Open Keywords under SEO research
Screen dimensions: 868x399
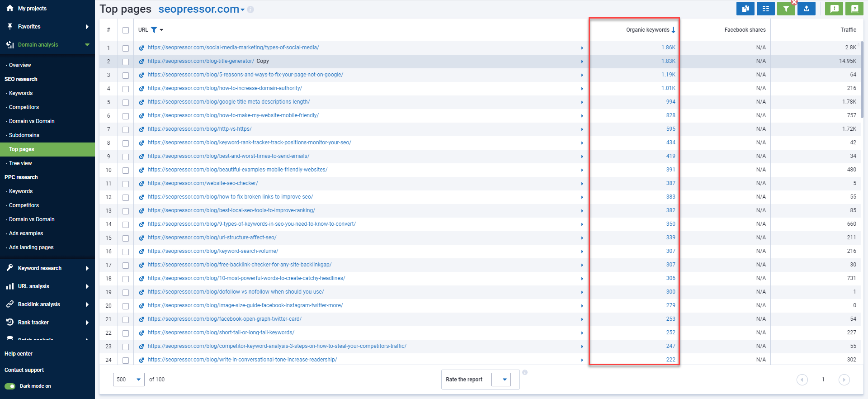[x=21, y=93]
